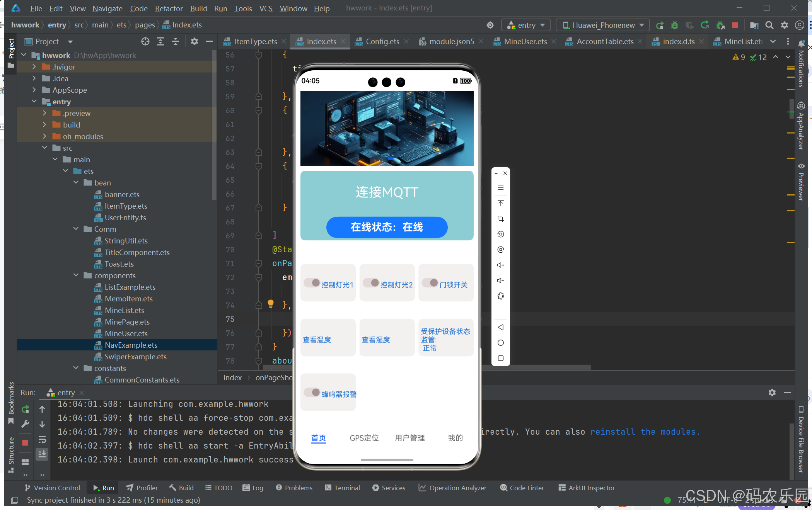Click the red Stop run icon in toolbar
The width and height of the screenshot is (812, 510).
[735, 25]
